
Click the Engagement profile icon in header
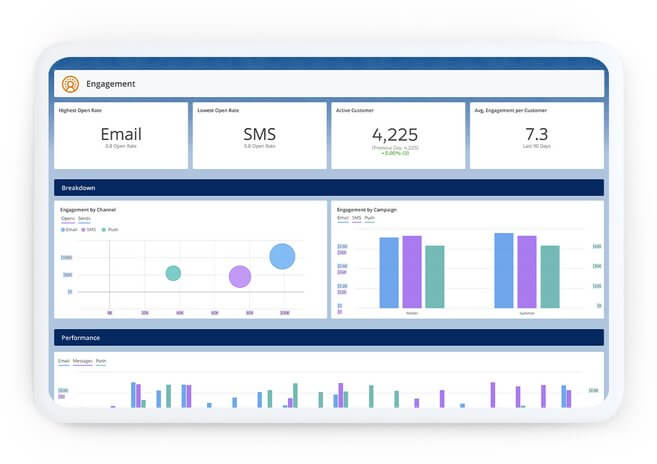click(70, 84)
